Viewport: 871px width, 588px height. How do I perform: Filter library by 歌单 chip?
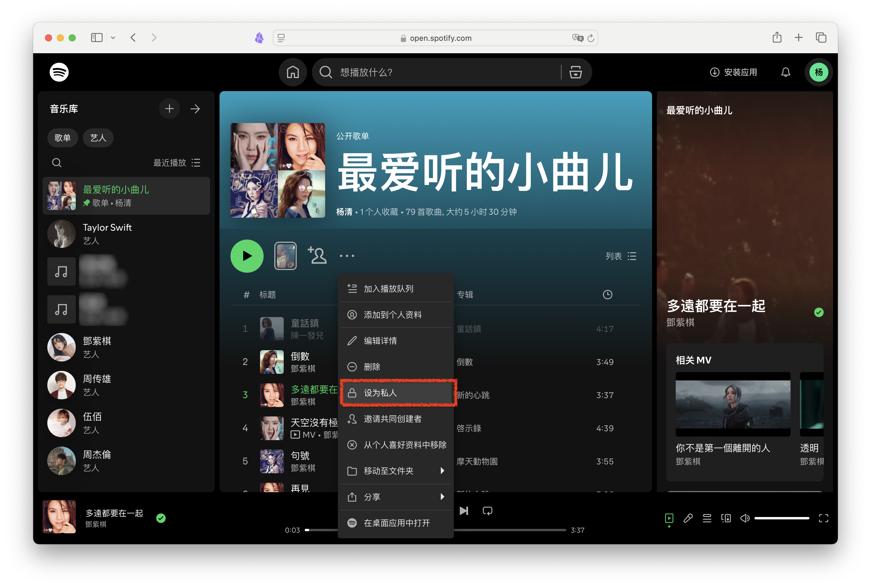tap(62, 138)
